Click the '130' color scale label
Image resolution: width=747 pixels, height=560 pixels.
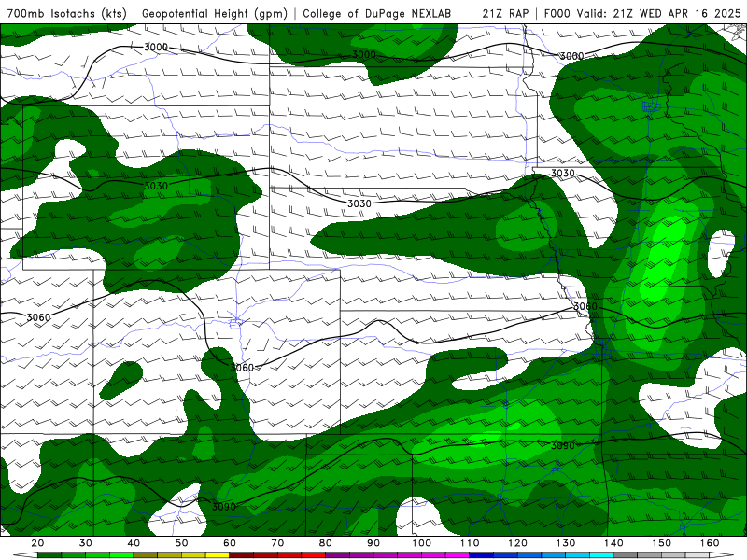pos(566,543)
